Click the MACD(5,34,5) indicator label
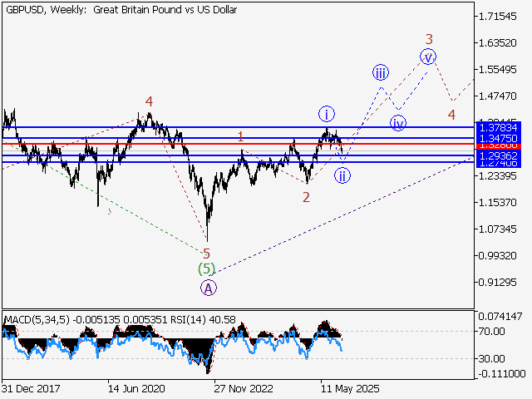This screenshot has width=532, height=399. [36, 319]
